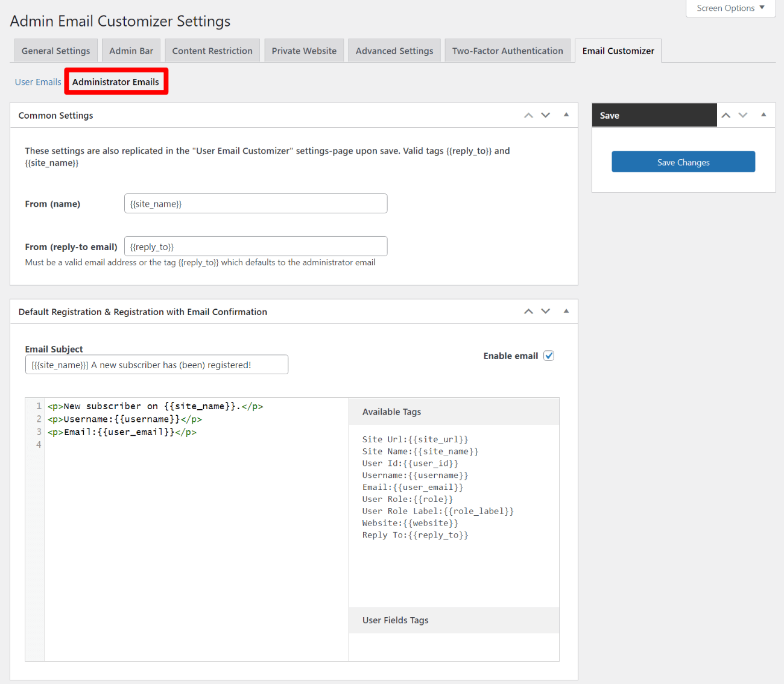The image size is (784, 684).
Task: Click the From (reply-to email) field
Action: 256,246
